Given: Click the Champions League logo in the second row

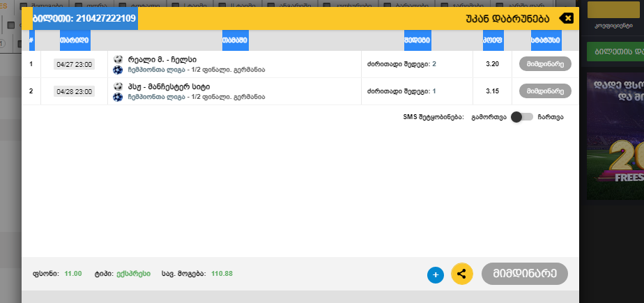Looking at the screenshot, I should (118, 97).
